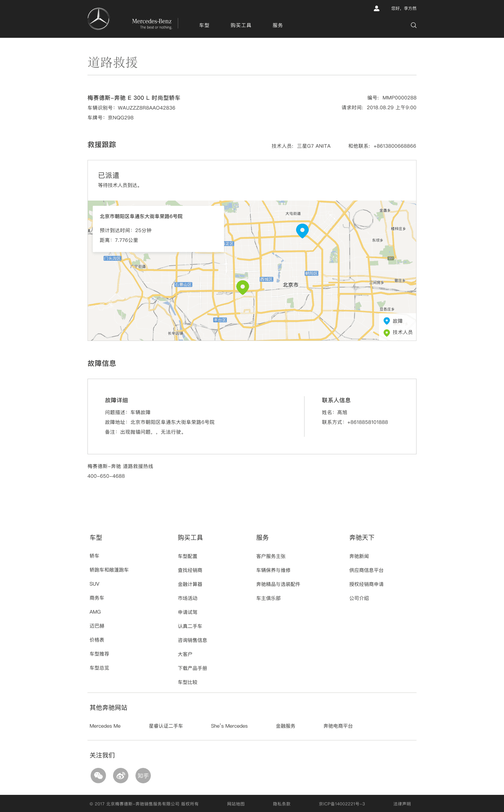
Task: Open 法律声明 in the bottom bar
Action: tap(402, 804)
